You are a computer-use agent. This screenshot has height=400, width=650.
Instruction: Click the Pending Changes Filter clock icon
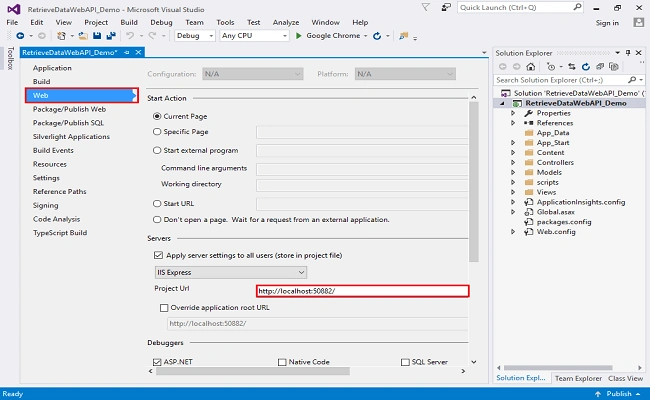pos(551,66)
